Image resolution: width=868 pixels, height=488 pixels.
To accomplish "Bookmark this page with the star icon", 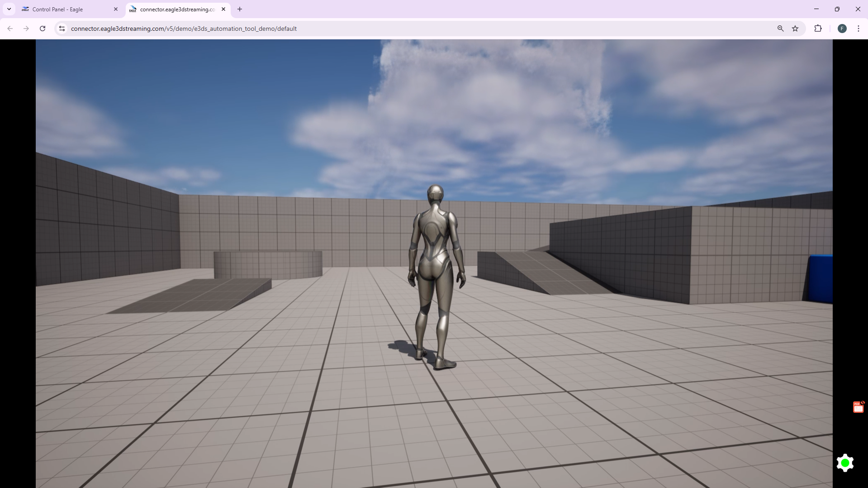I will click(795, 29).
